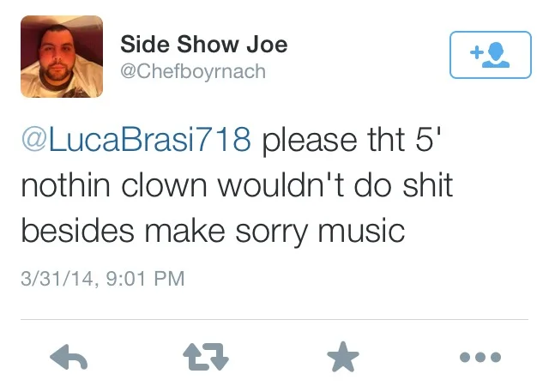Toggle the star favorite on
The height and width of the screenshot is (392, 549).
(x=343, y=357)
